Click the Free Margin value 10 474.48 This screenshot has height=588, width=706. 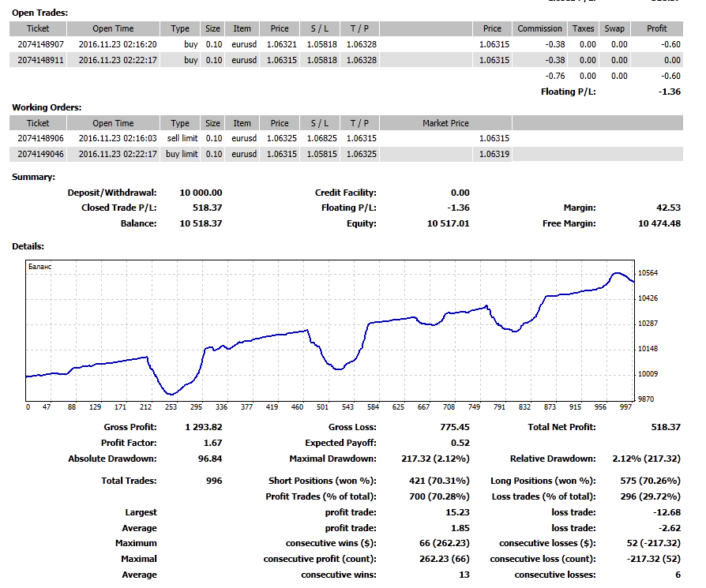pos(659,223)
